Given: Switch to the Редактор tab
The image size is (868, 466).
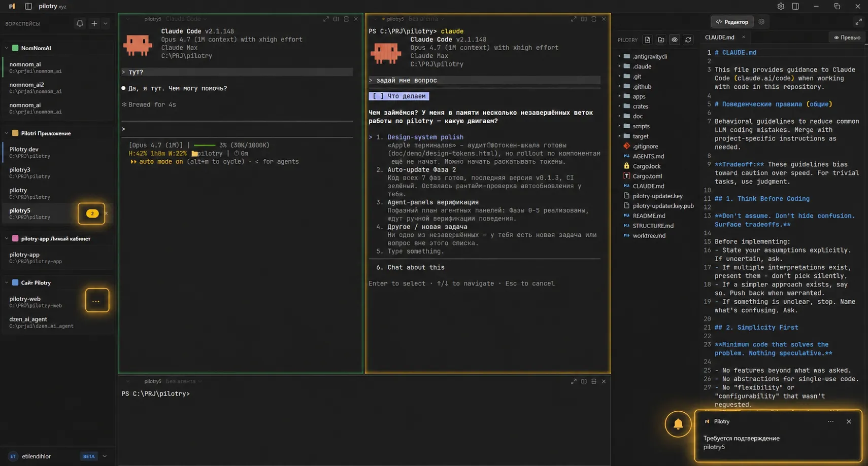Looking at the screenshot, I should pyautogui.click(x=731, y=22).
